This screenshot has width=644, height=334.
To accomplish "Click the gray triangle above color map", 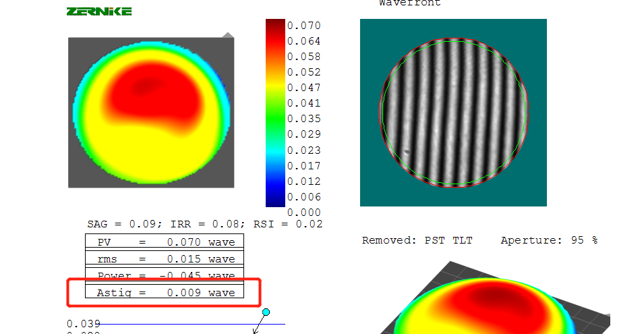I will (x=228, y=35).
